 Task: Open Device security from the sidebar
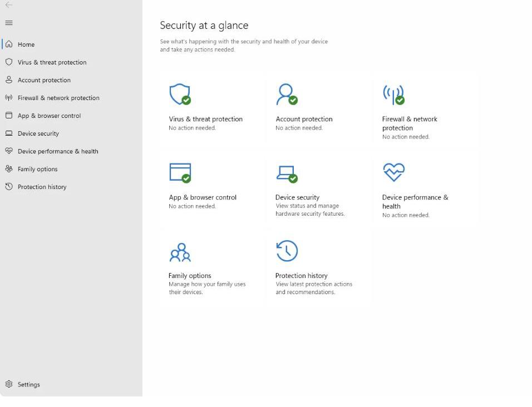tap(38, 133)
